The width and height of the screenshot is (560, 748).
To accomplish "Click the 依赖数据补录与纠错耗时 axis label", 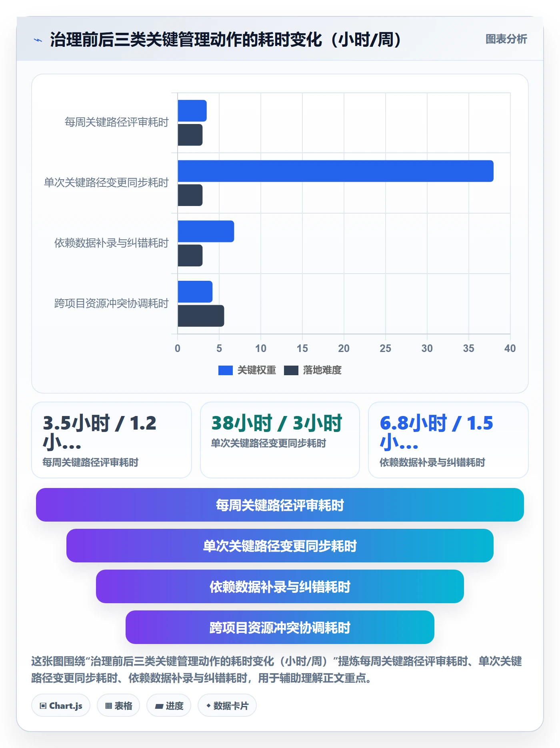I will click(111, 243).
